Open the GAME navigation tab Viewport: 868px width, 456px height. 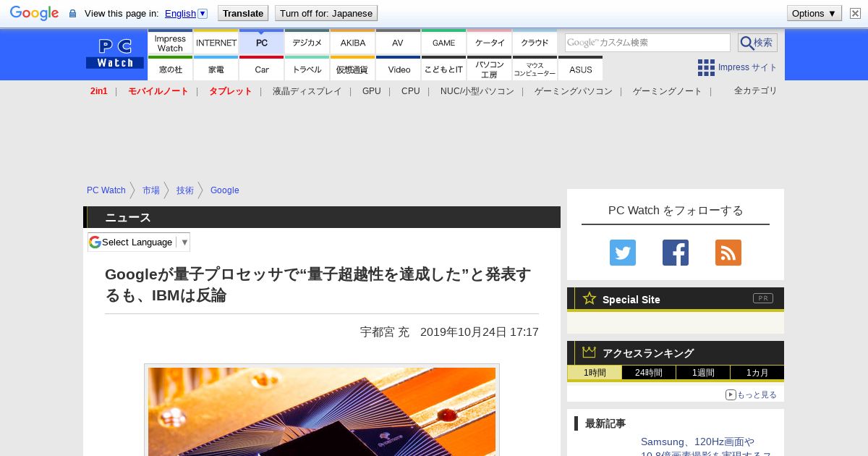pos(443,42)
